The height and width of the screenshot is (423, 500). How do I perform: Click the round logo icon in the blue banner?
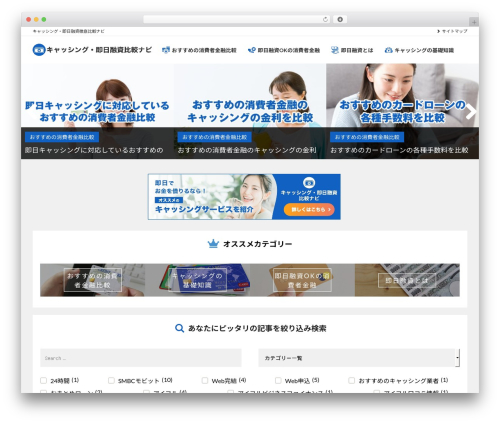coord(309,183)
